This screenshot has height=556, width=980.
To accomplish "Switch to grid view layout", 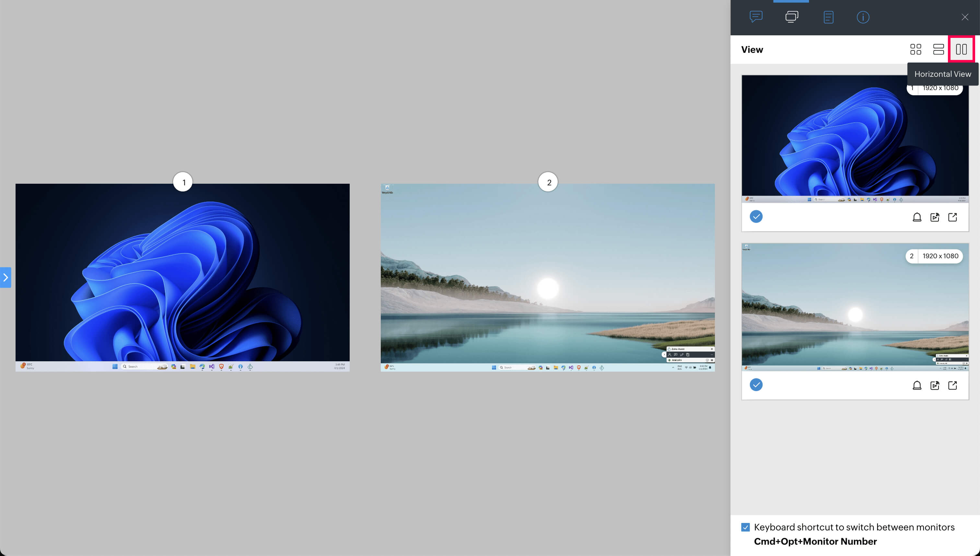I will point(916,49).
